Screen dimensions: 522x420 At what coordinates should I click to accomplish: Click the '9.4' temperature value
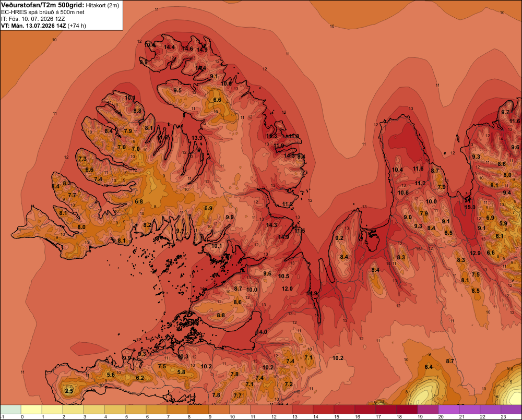(x=507, y=193)
